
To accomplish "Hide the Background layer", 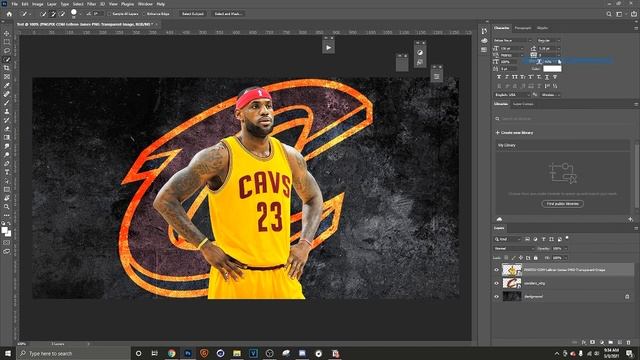I will (x=497, y=297).
